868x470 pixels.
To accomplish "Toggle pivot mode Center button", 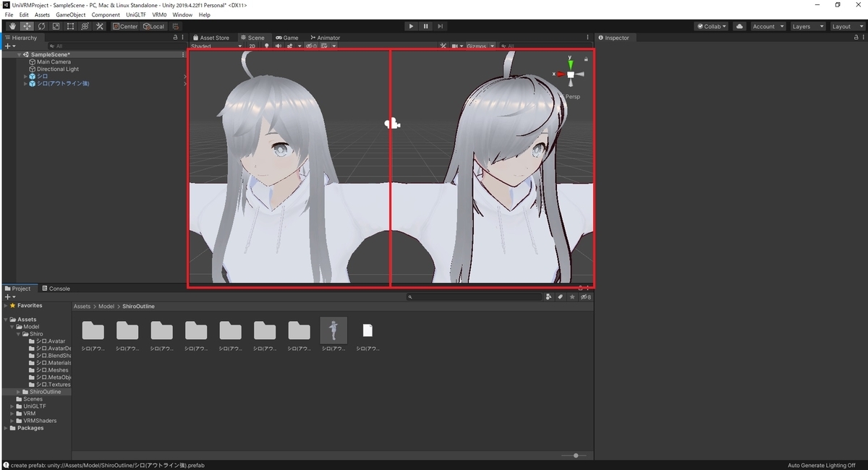I will 125,26.
